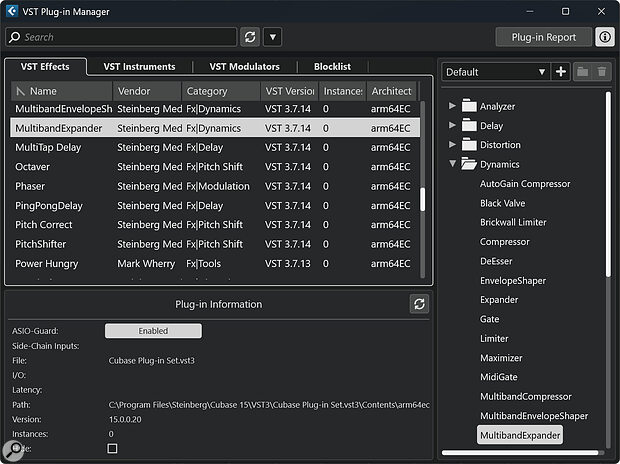
Task: Select AutoGain Compressor in Dynamics folder
Action: coord(525,184)
